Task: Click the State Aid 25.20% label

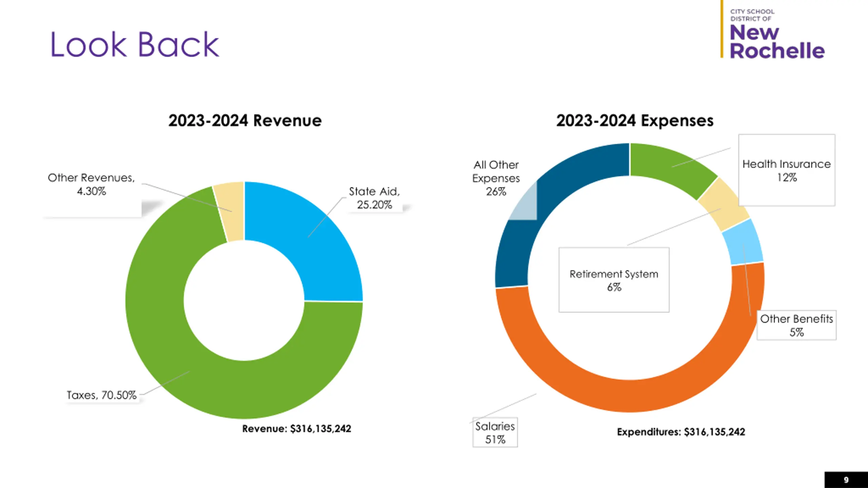Action: pyautogui.click(x=374, y=198)
